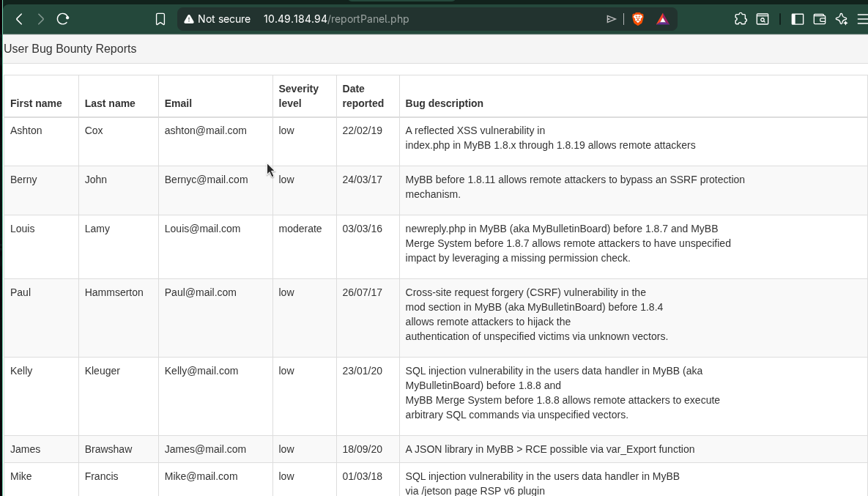Open the Brave Wallet icon
The width and height of the screenshot is (868, 496).
click(x=819, y=19)
